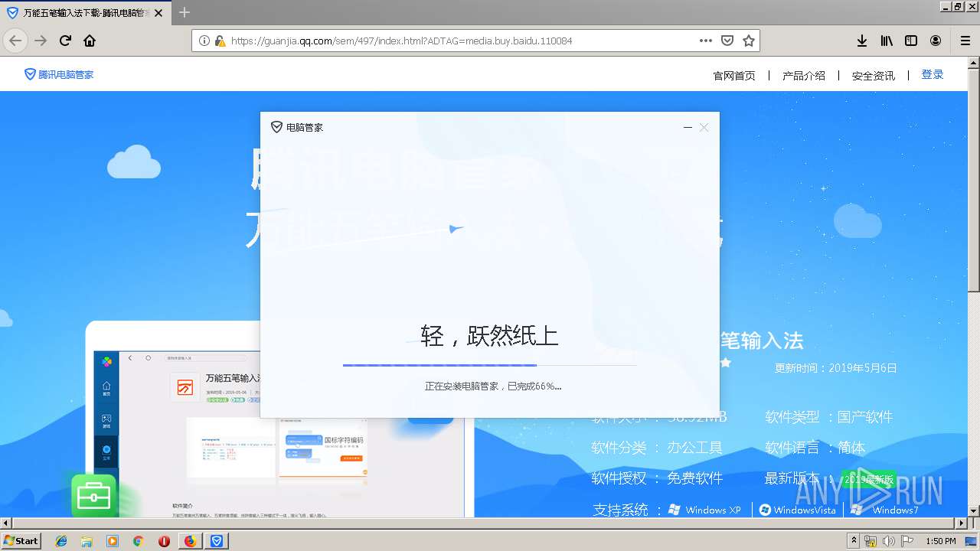Open media player taskbar icon
This screenshot has height=551, width=980.
point(113,541)
